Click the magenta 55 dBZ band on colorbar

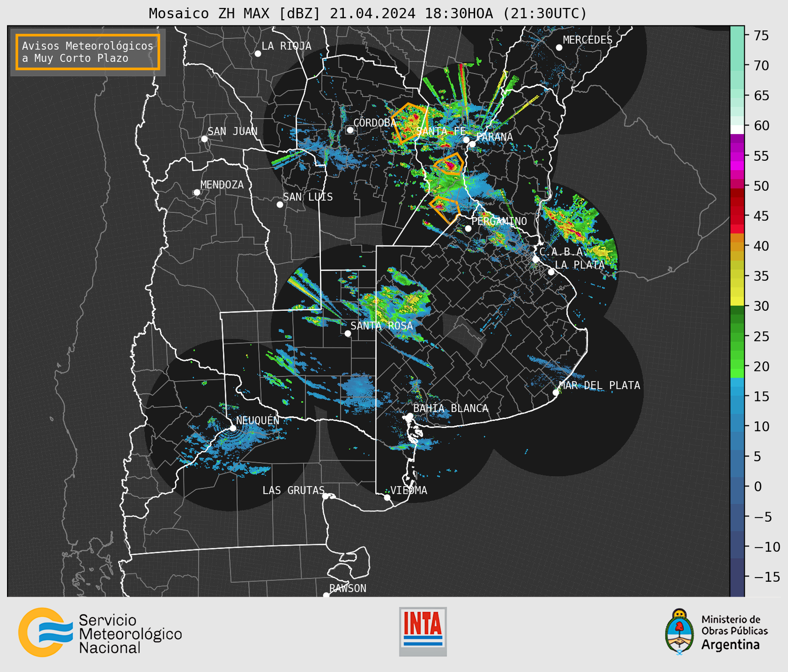(x=737, y=156)
